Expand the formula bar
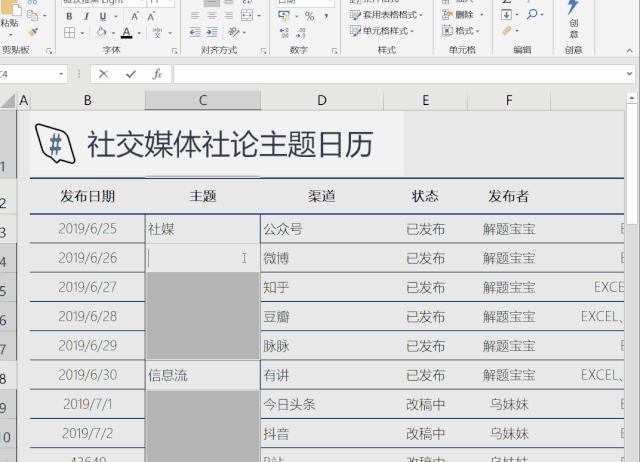Image resolution: width=640 pixels, height=462 pixels. pyautogui.click(x=629, y=74)
